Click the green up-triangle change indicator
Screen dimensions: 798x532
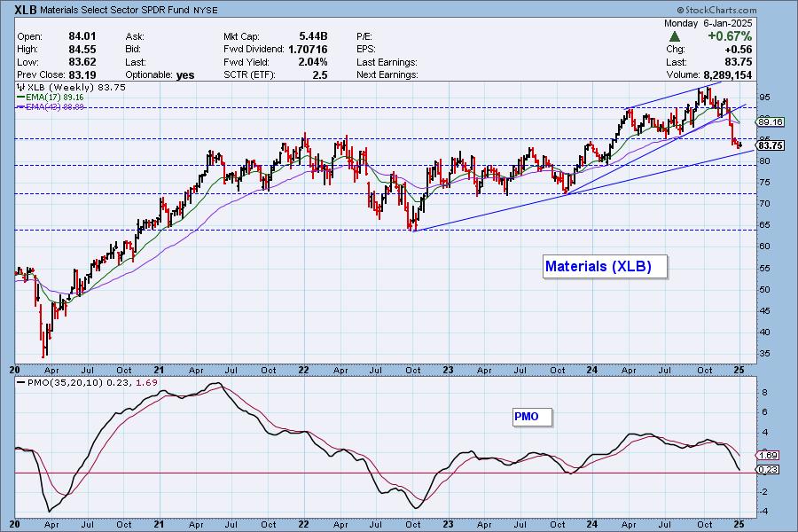tap(675, 36)
